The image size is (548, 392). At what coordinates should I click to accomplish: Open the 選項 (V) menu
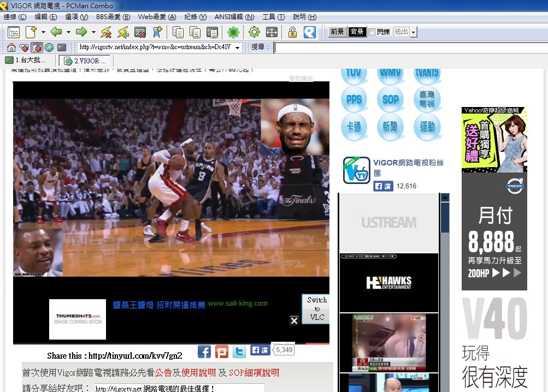pyautogui.click(x=76, y=17)
